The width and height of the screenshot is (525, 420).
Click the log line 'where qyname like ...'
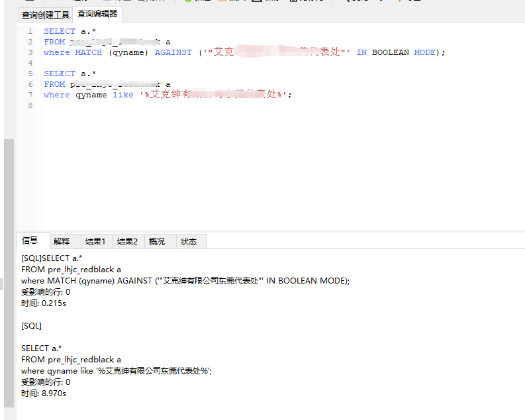117,371
